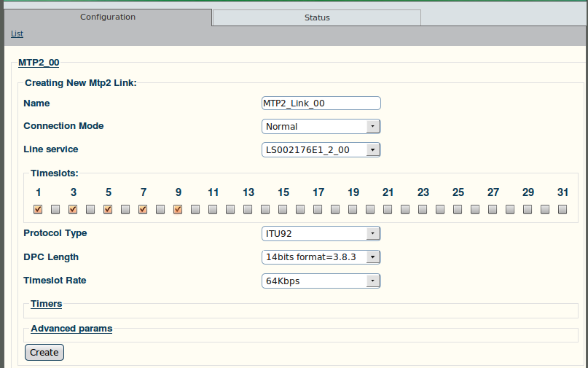
Task: Click the Create button
Action: pyautogui.click(x=44, y=352)
